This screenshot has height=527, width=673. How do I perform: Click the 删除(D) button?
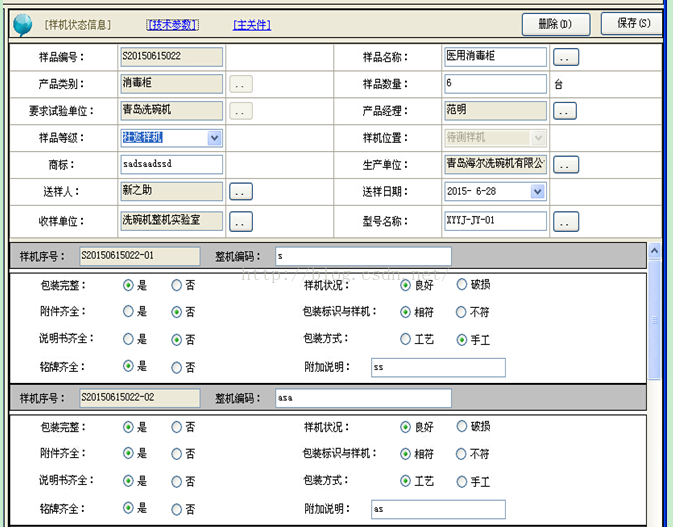coord(556,24)
